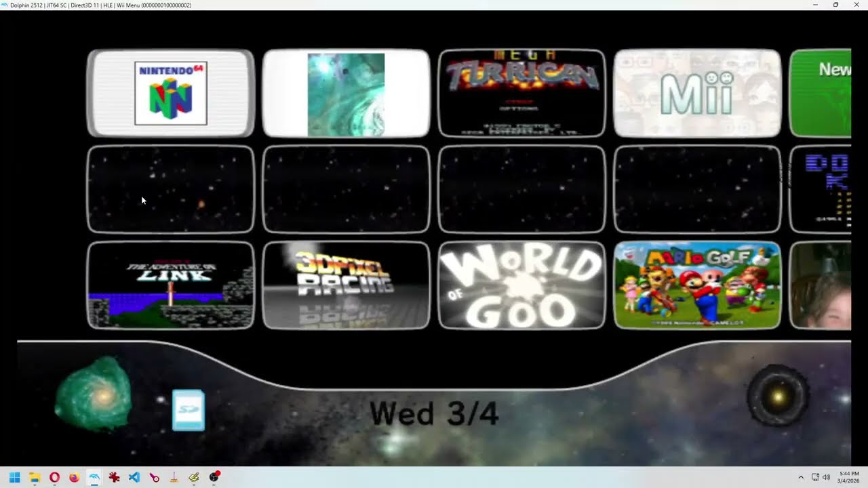The height and width of the screenshot is (488, 868).
Task: Open the red splat app in taskbar
Action: [x=114, y=477]
